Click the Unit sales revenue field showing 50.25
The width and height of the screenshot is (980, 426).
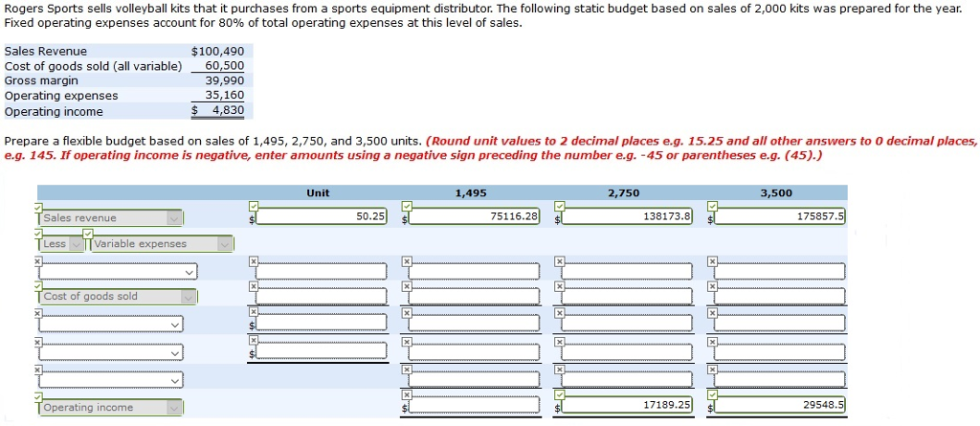(x=322, y=215)
